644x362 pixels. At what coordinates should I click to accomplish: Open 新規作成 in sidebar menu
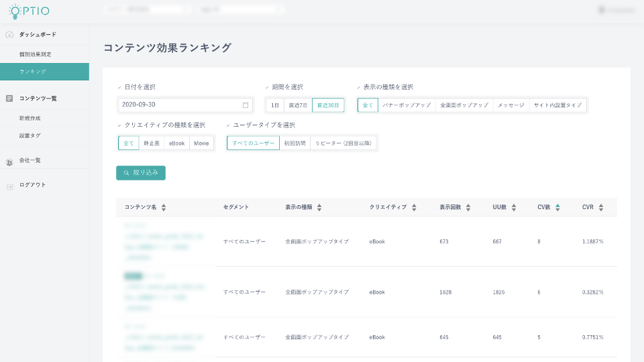coord(30,119)
